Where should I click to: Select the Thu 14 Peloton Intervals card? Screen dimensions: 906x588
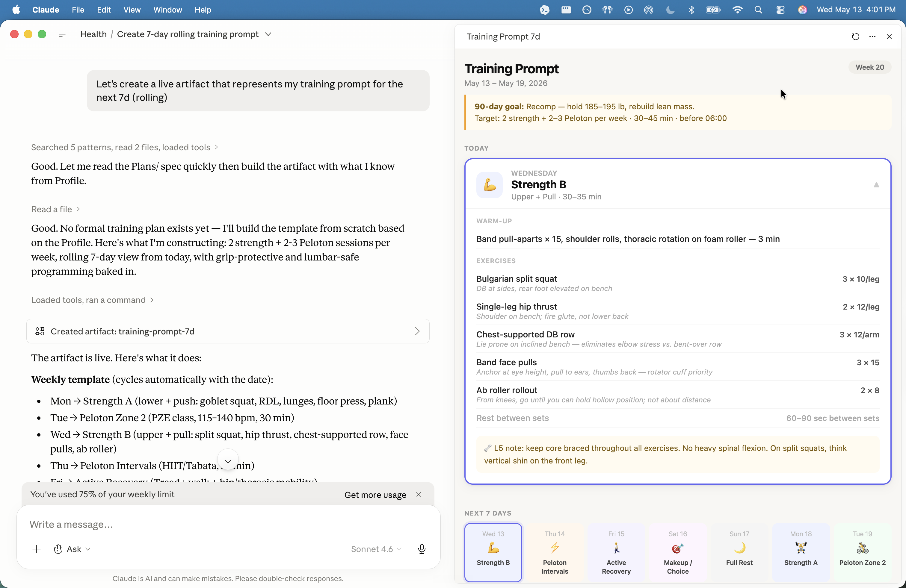(555, 552)
